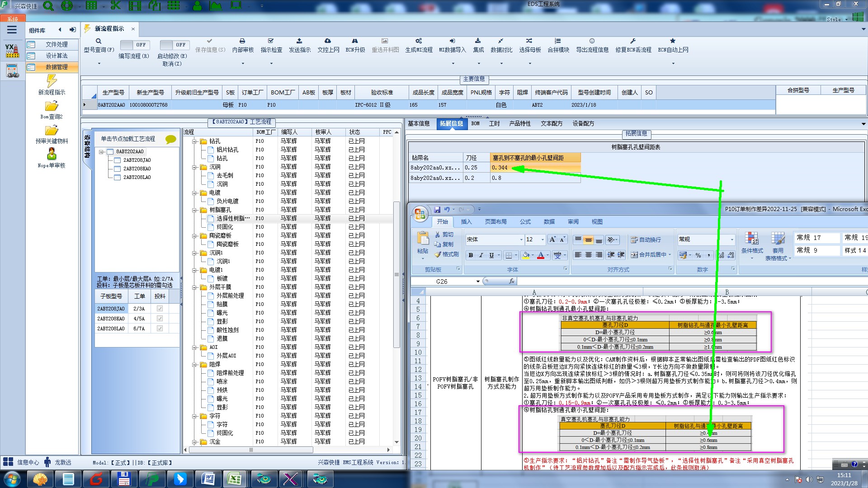Click the 内部审核 printer icon
This screenshot has width=868, height=488.
pos(242,41)
